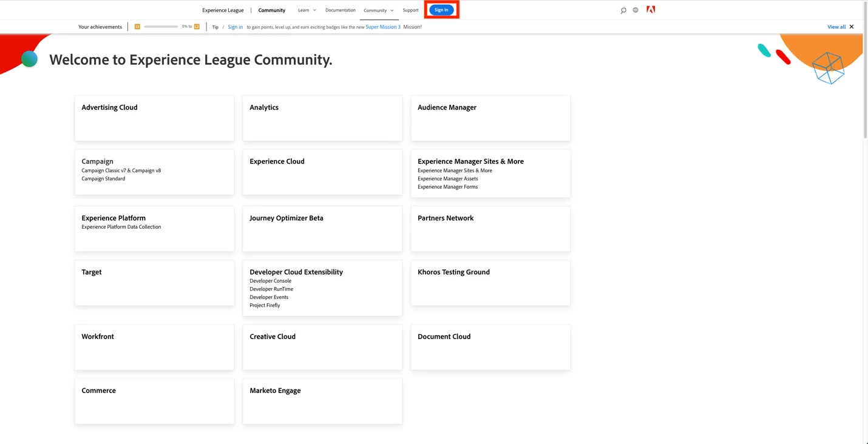Open Experience Manager Forms sub-link
Image resolution: width=868 pixels, height=444 pixels.
point(447,187)
